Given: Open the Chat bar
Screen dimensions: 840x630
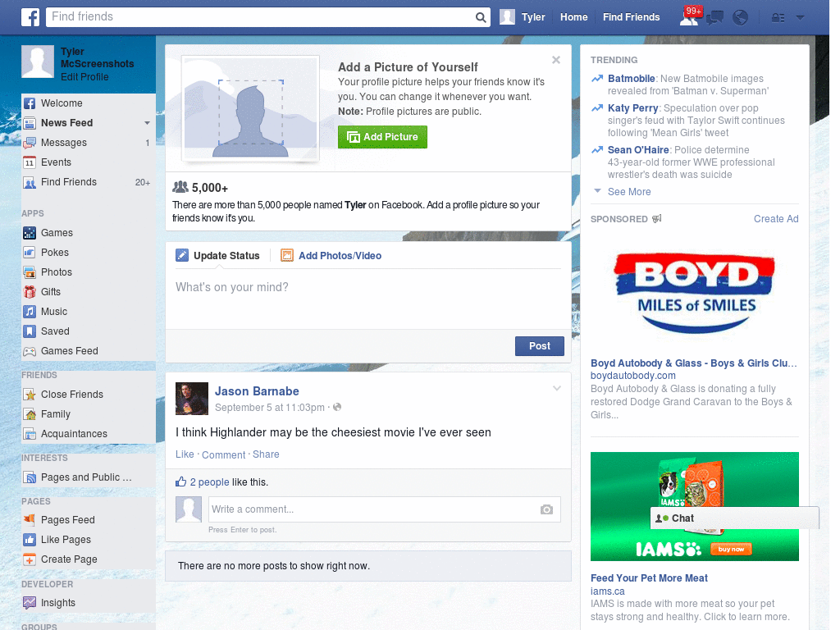Looking at the screenshot, I should [734, 518].
